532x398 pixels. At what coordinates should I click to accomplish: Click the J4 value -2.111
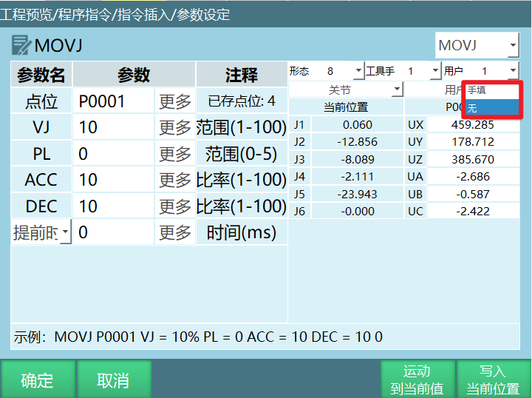(358, 177)
